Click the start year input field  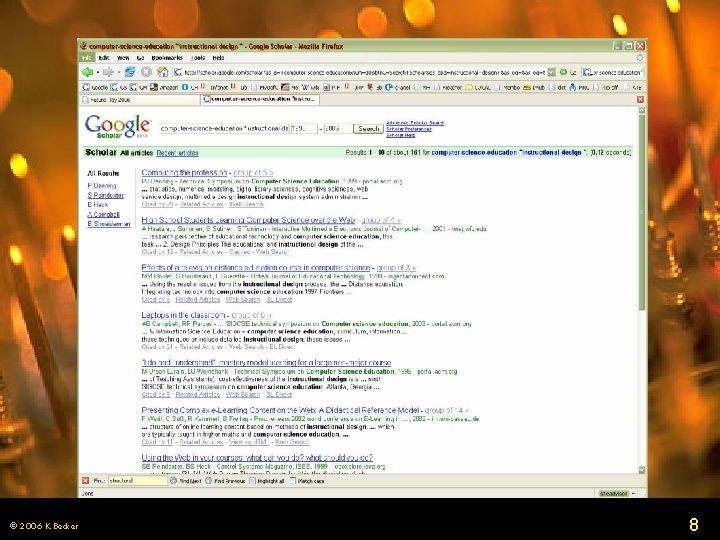[x=304, y=129]
